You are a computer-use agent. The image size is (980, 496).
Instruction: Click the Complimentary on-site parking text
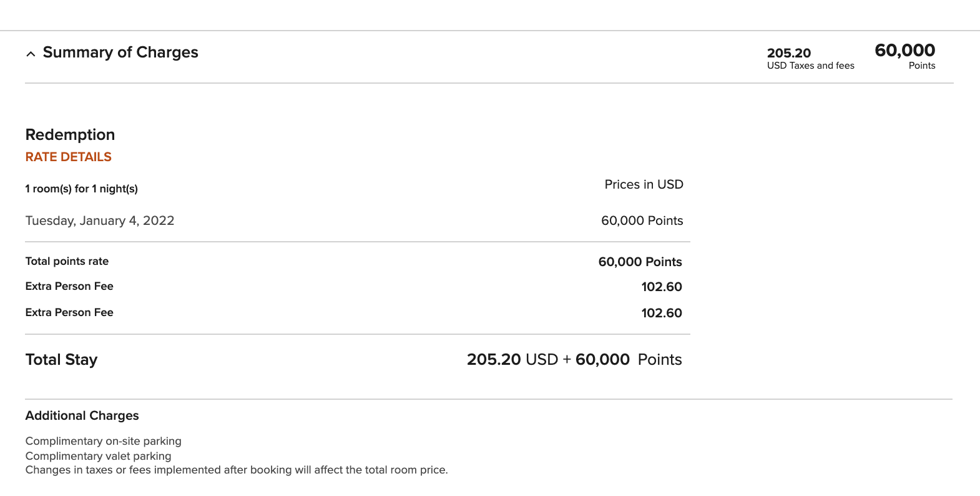coord(104,441)
